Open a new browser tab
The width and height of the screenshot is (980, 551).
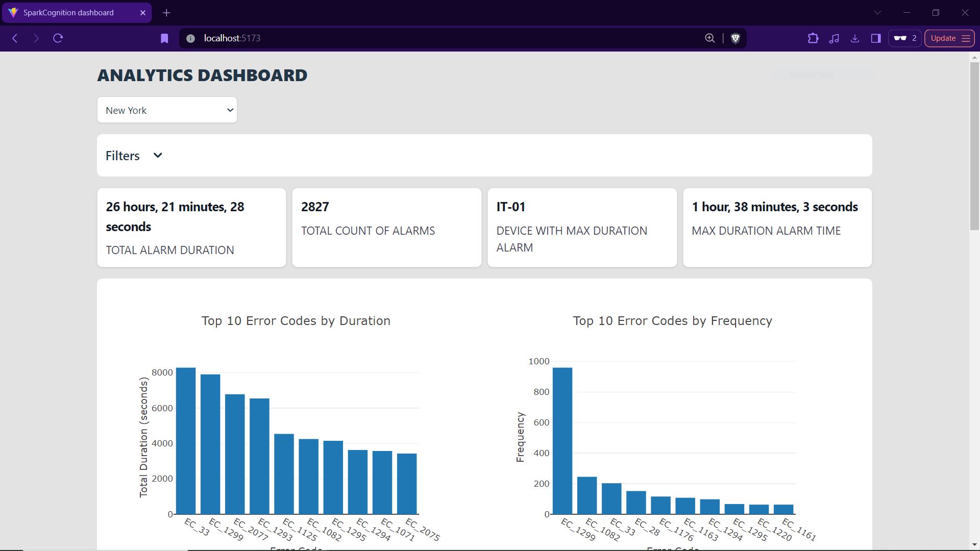166,13
